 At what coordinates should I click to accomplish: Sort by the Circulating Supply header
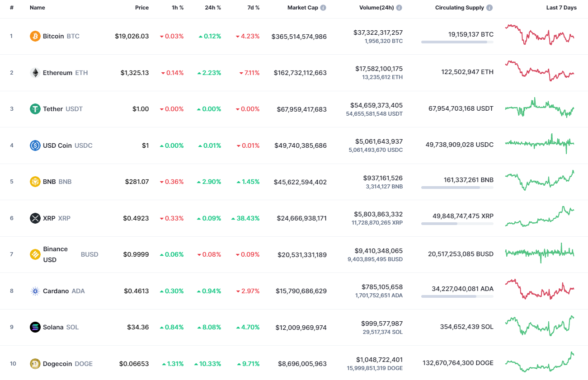point(460,8)
